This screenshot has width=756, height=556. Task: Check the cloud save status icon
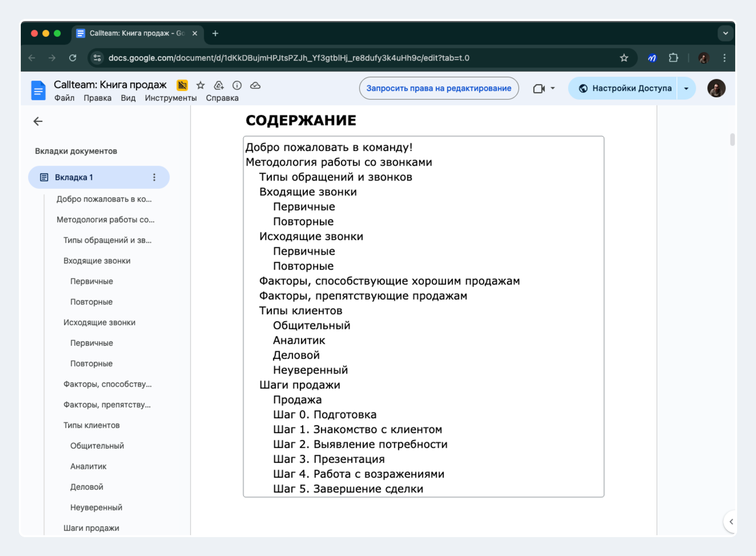[x=255, y=85]
